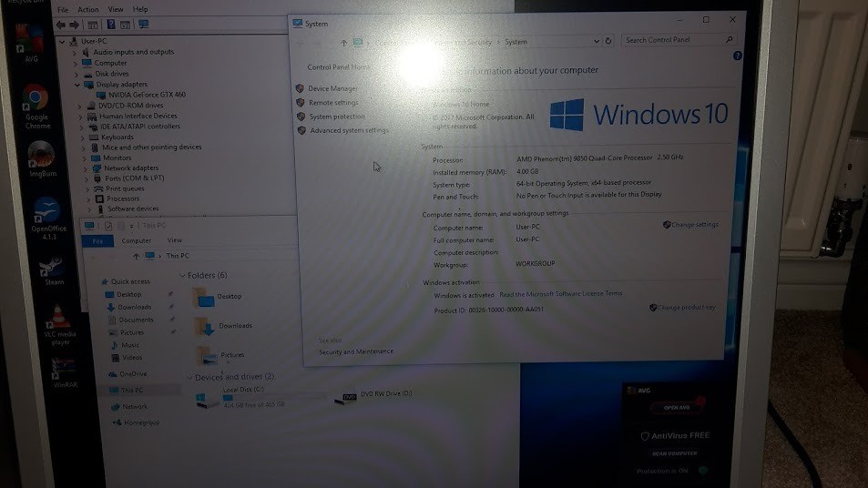Collapse the Folders (6) group
The width and height of the screenshot is (868, 488).
182,276
